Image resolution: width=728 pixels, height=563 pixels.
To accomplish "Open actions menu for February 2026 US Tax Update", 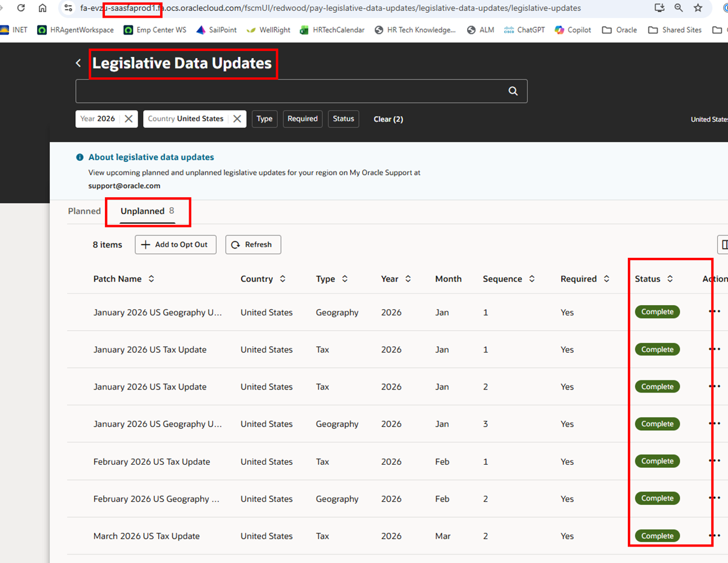I will point(715,461).
